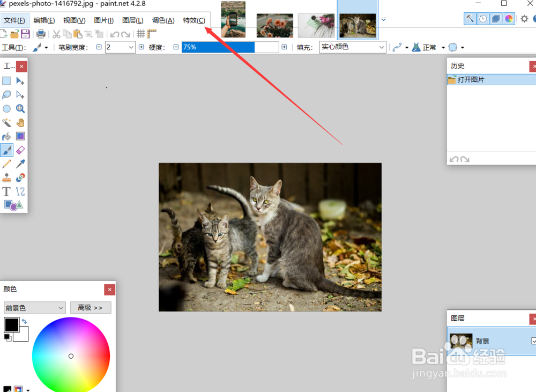Expand the palette options arrow
This screenshot has height=392, width=536.
(x=28, y=390)
